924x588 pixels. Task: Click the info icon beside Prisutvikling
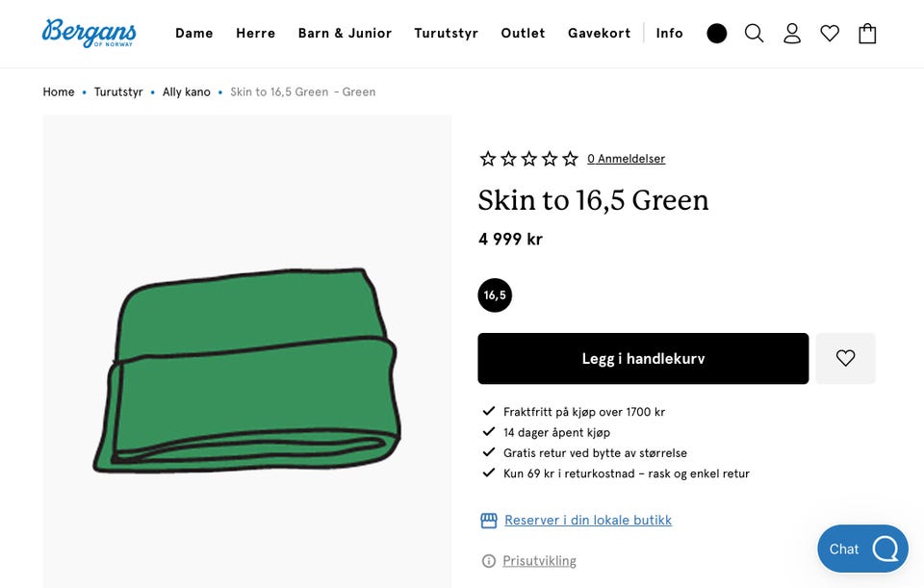click(489, 561)
